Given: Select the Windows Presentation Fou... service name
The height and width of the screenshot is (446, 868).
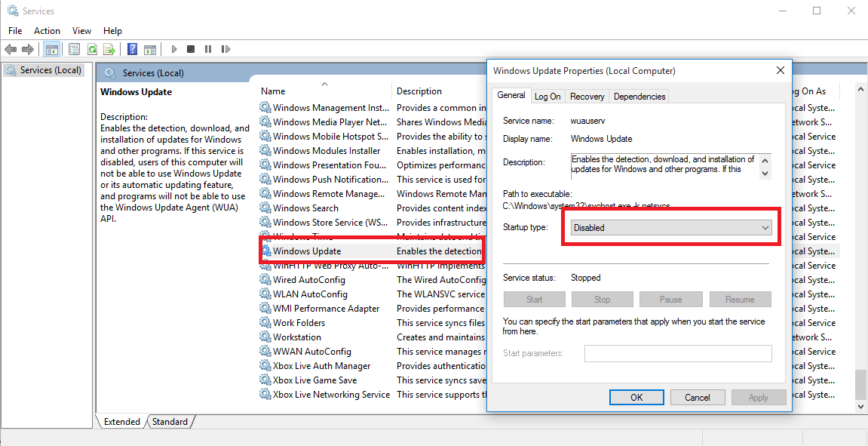Looking at the screenshot, I should (330, 165).
